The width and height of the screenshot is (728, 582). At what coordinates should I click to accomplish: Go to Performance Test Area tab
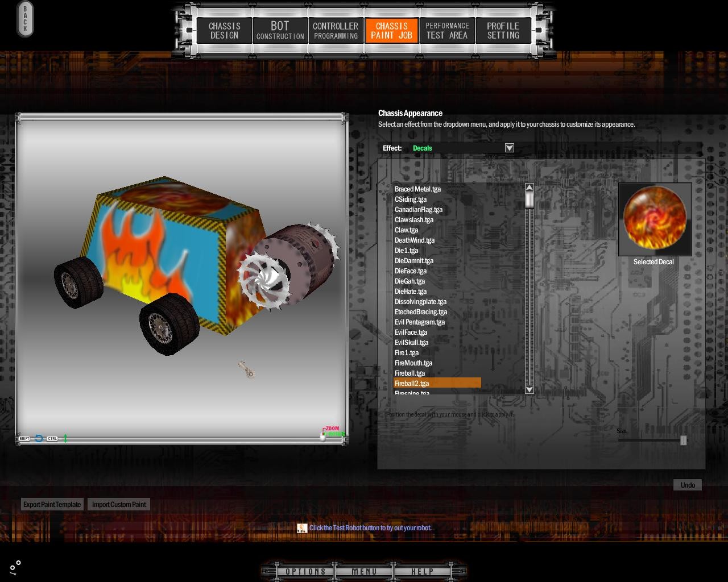click(447, 31)
